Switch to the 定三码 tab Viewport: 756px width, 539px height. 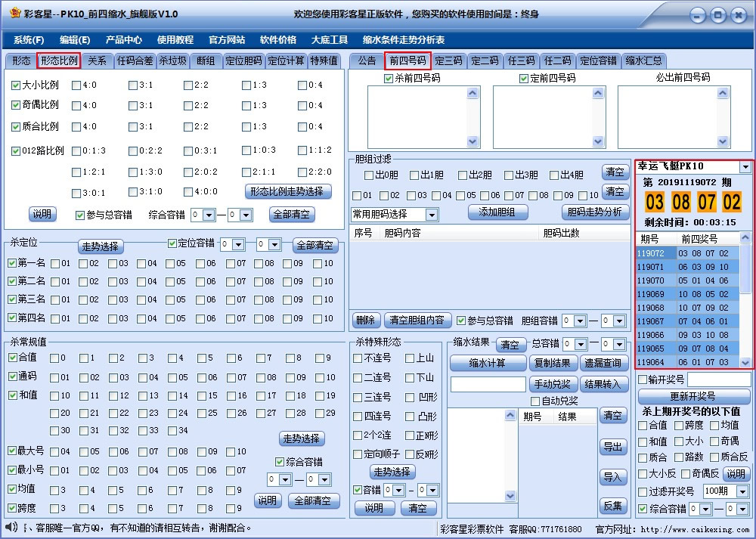449,62
